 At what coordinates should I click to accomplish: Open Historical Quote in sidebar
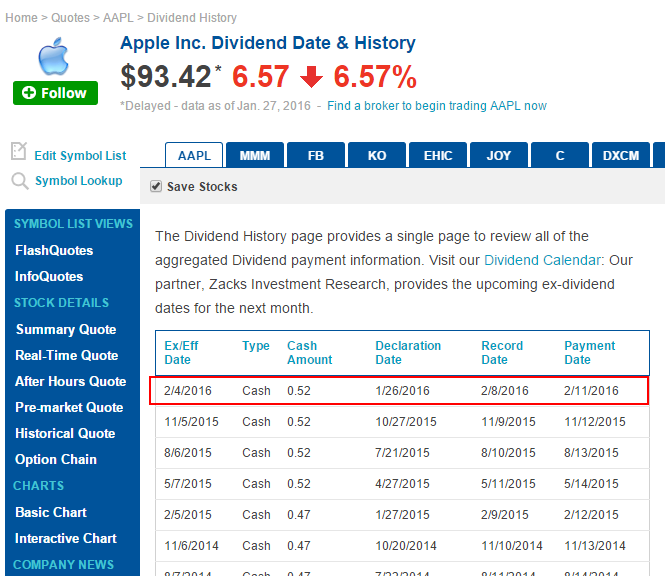click(65, 433)
